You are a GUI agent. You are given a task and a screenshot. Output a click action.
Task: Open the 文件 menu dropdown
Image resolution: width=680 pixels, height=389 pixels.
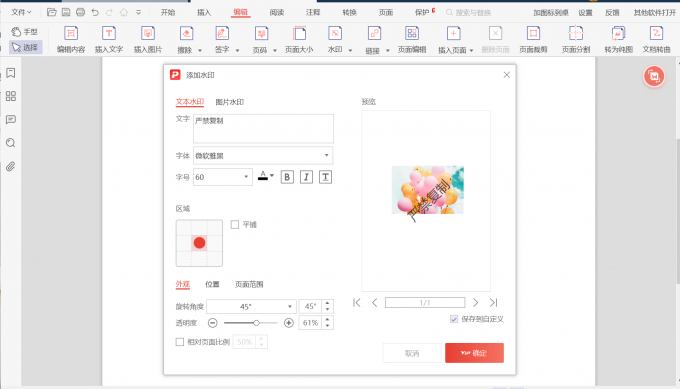click(21, 12)
